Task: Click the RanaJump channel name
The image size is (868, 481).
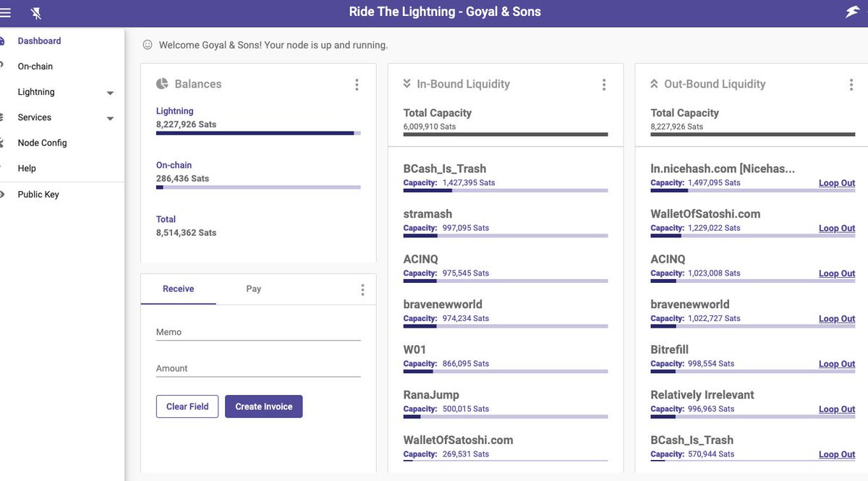Action: pos(431,395)
